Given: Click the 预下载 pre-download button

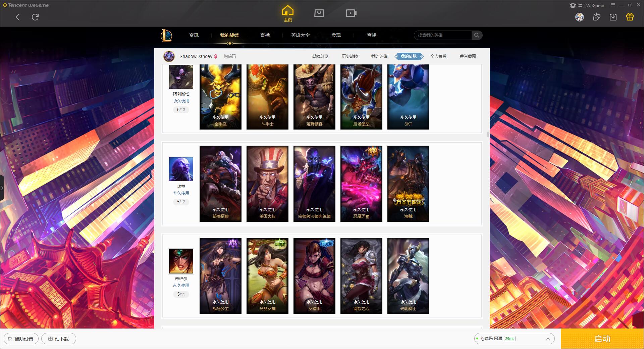Looking at the screenshot, I should [58, 339].
